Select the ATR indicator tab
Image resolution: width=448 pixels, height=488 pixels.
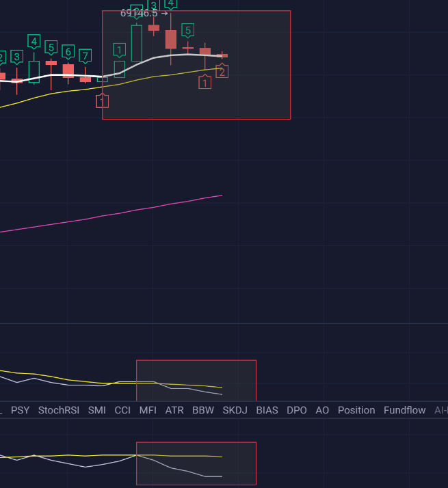[x=174, y=410]
